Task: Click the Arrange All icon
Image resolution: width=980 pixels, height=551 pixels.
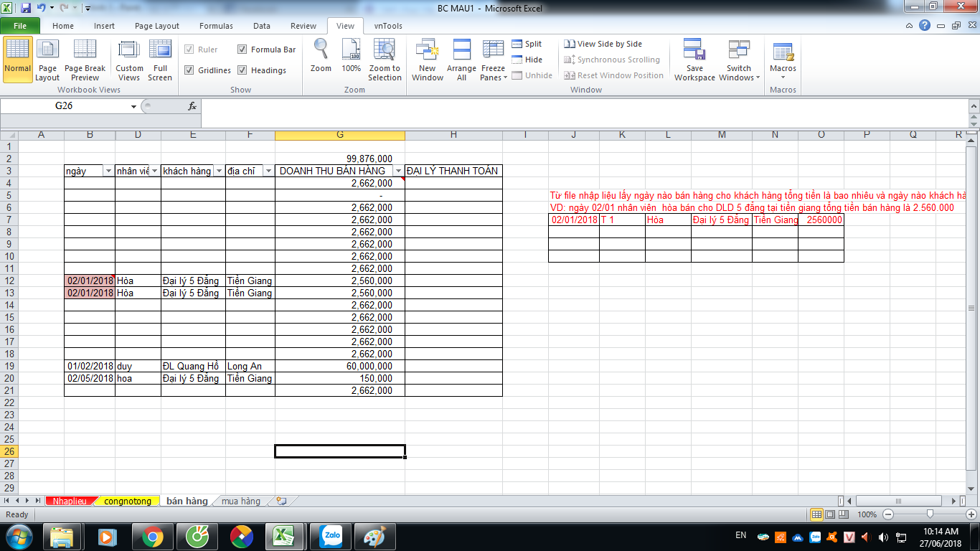Action: coord(461,50)
